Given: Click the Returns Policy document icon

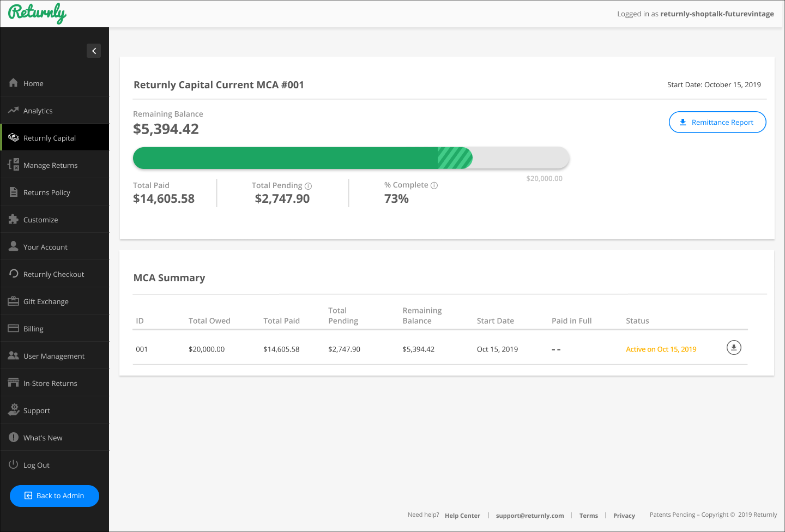Looking at the screenshot, I should (14, 192).
